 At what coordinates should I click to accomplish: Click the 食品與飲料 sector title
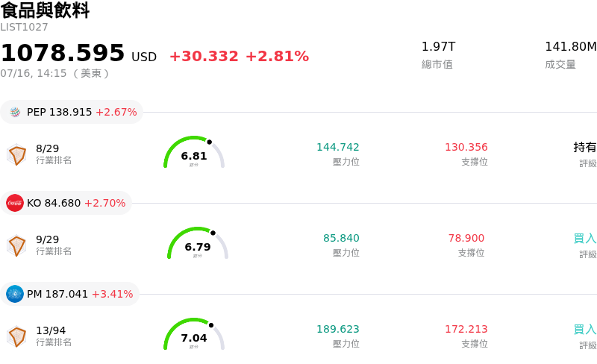tap(45, 10)
